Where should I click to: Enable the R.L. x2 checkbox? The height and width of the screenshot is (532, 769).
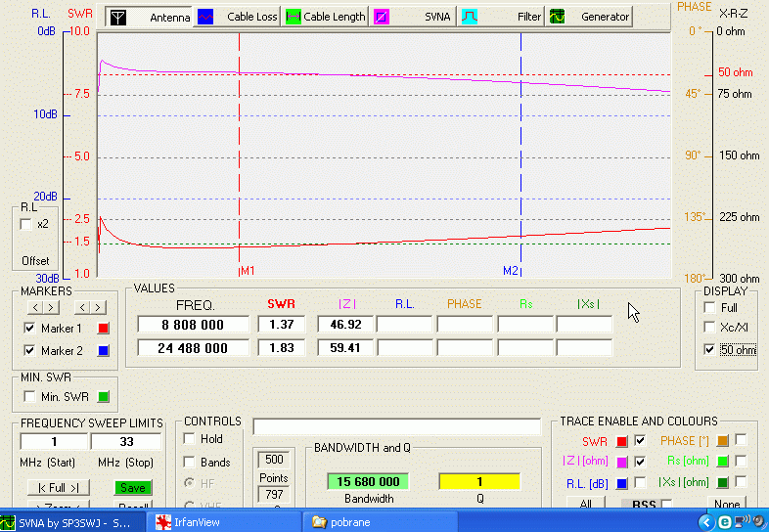26,224
